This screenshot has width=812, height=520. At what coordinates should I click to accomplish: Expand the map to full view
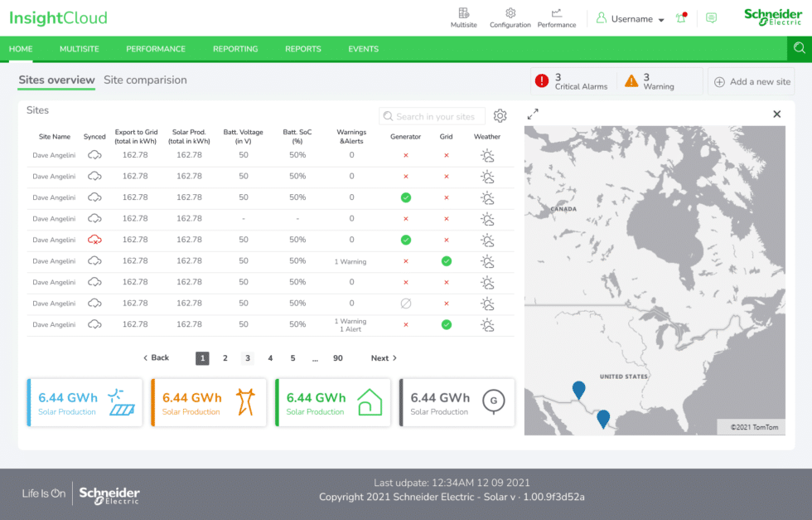(533, 114)
